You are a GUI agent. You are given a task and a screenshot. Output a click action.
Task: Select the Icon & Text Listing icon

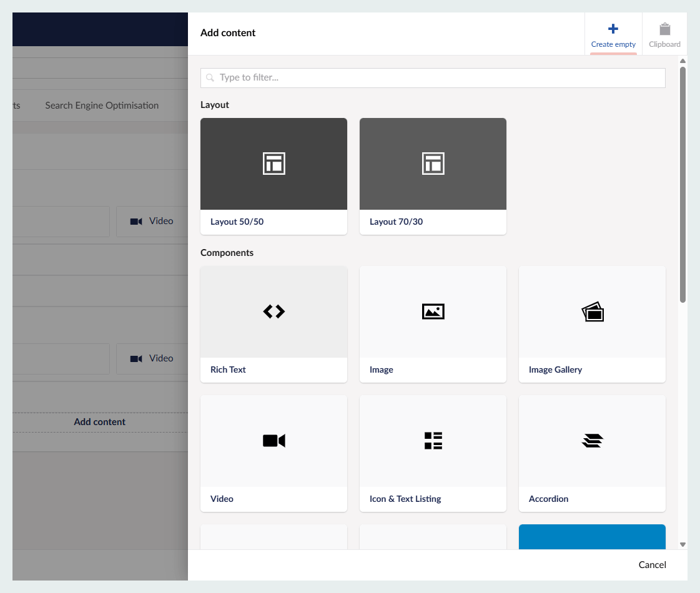pos(433,441)
